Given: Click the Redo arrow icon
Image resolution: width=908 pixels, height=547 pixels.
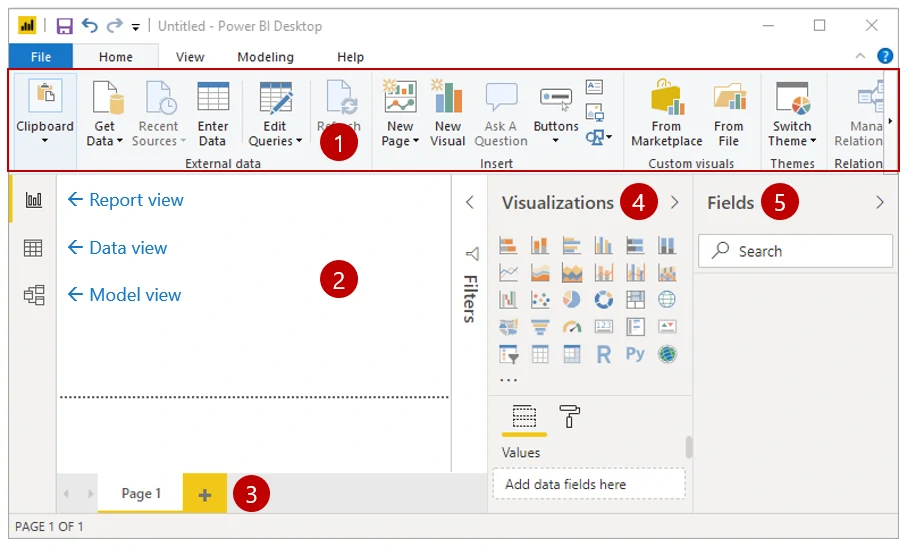Looking at the screenshot, I should [115, 25].
